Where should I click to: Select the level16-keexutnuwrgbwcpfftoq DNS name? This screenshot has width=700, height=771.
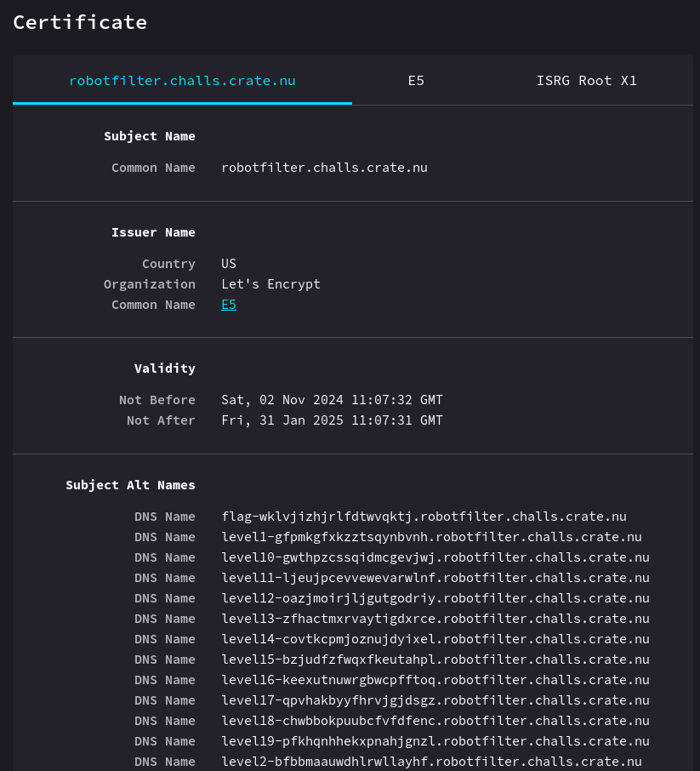pos(435,679)
